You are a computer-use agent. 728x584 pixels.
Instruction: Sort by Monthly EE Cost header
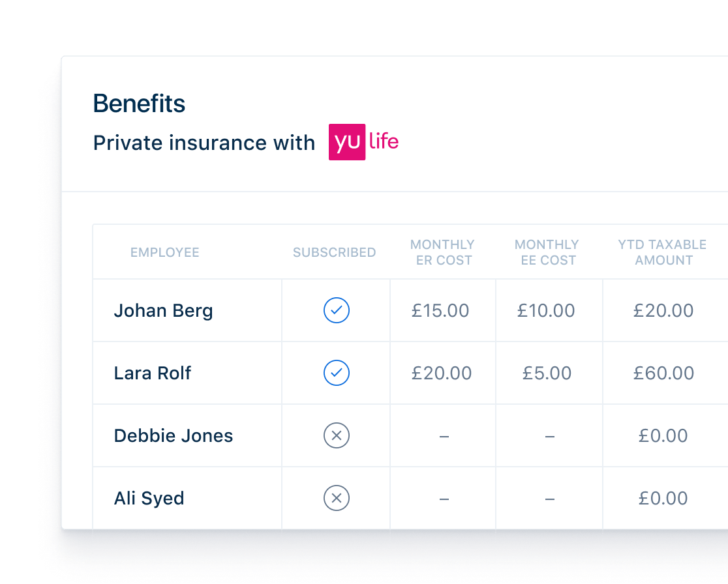coord(547,252)
